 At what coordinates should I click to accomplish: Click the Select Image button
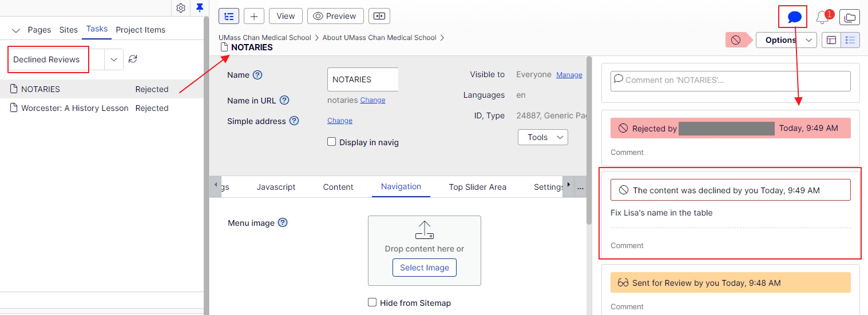coord(424,268)
